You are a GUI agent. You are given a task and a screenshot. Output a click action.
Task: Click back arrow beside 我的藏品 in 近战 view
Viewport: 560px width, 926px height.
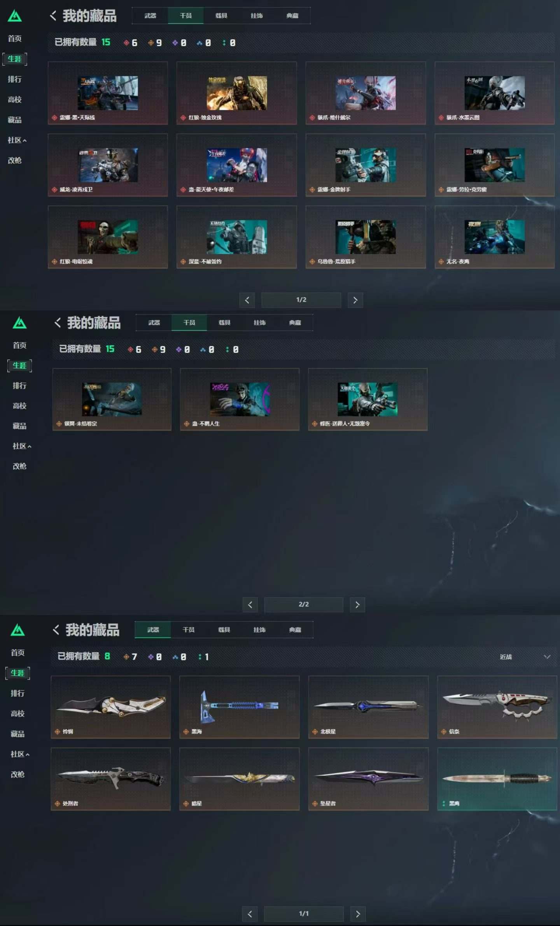click(x=56, y=630)
